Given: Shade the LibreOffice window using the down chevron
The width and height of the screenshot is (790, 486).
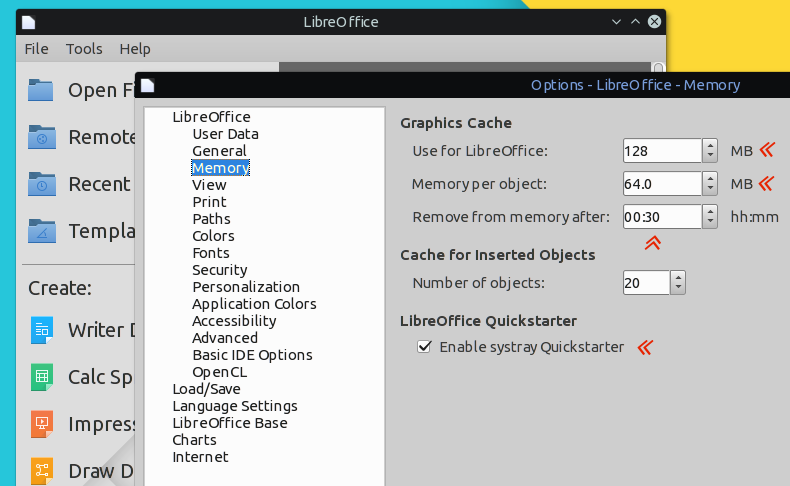Looking at the screenshot, I should pyautogui.click(x=616, y=22).
